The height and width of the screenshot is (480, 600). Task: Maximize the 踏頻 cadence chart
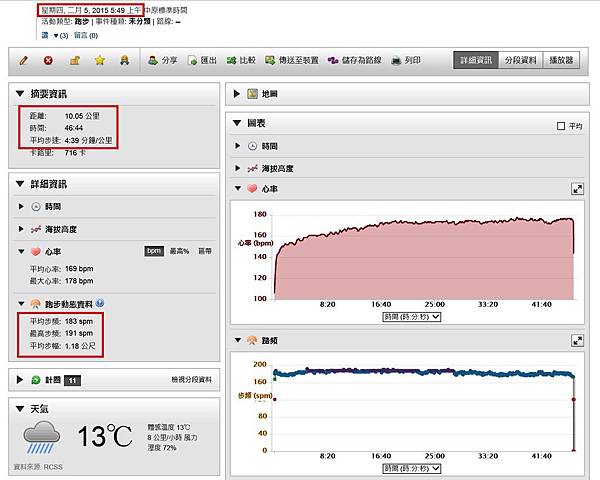coord(577,340)
